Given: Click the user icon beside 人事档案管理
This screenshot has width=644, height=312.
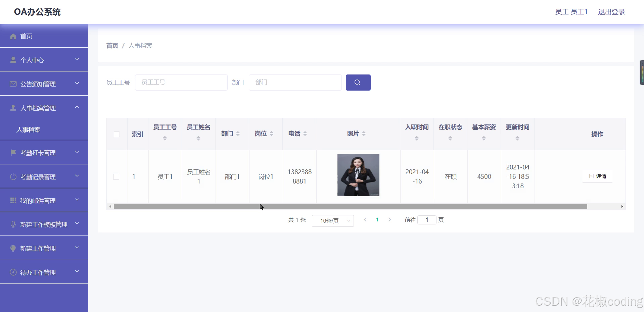Looking at the screenshot, I should (x=13, y=108).
